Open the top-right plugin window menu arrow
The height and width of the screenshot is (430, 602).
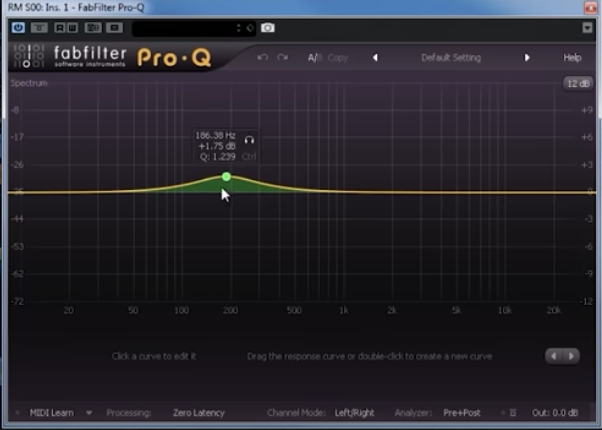(x=587, y=28)
